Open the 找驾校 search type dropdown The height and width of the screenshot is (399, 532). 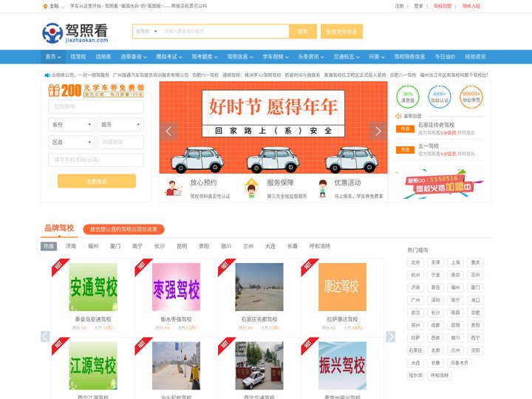146,31
